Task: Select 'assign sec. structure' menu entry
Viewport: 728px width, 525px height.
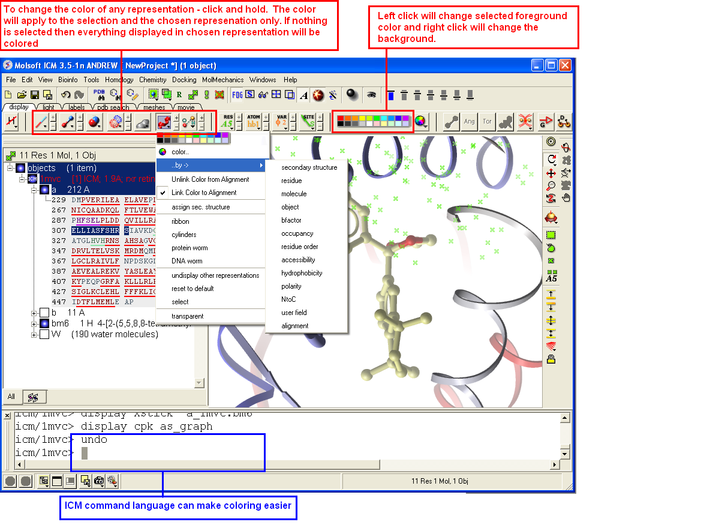Action: coord(201,207)
